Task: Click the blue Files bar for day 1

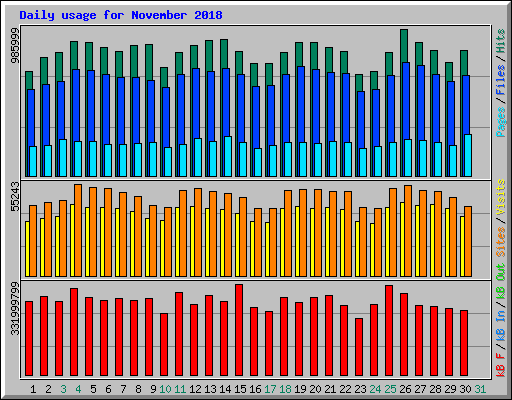Action: click(31, 117)
